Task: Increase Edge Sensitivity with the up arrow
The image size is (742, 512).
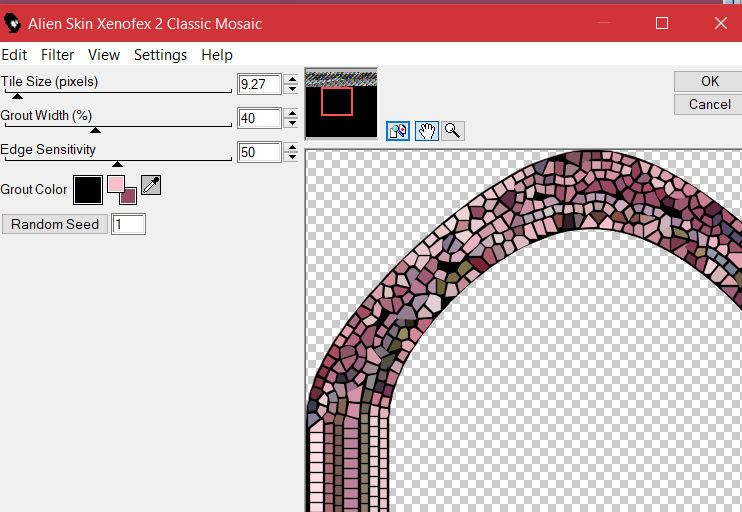Action: [x=292, y=148]
